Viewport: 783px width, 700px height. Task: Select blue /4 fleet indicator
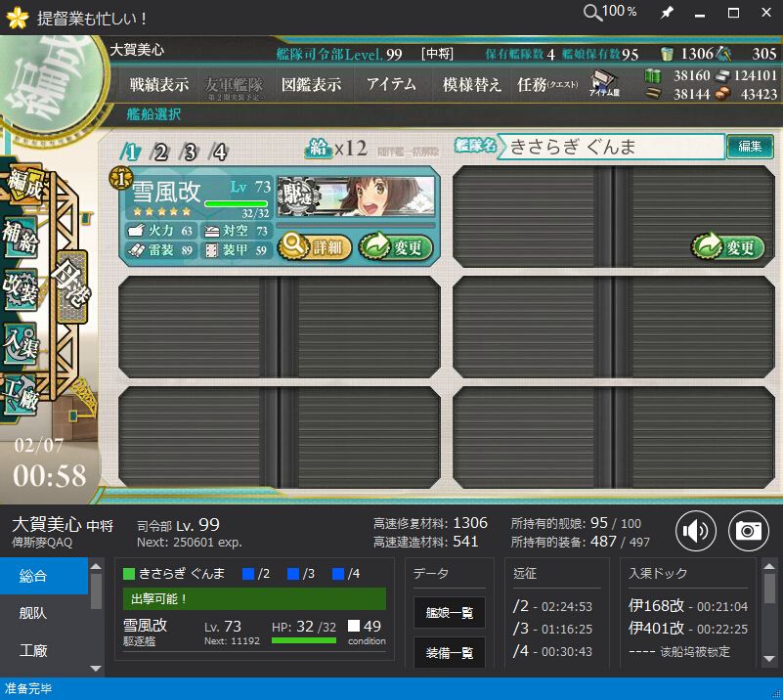pyautogui.click(x=346, y=573)
